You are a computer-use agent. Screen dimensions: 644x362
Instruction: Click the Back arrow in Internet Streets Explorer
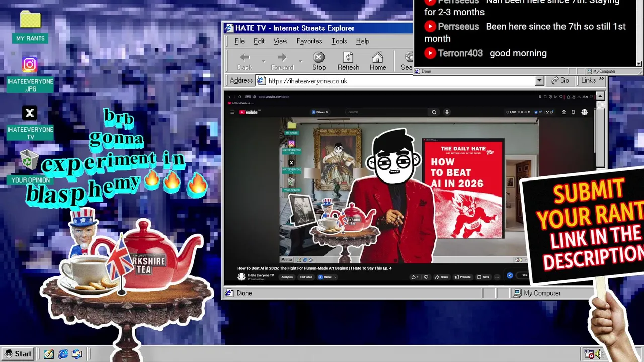pos(245,62)
